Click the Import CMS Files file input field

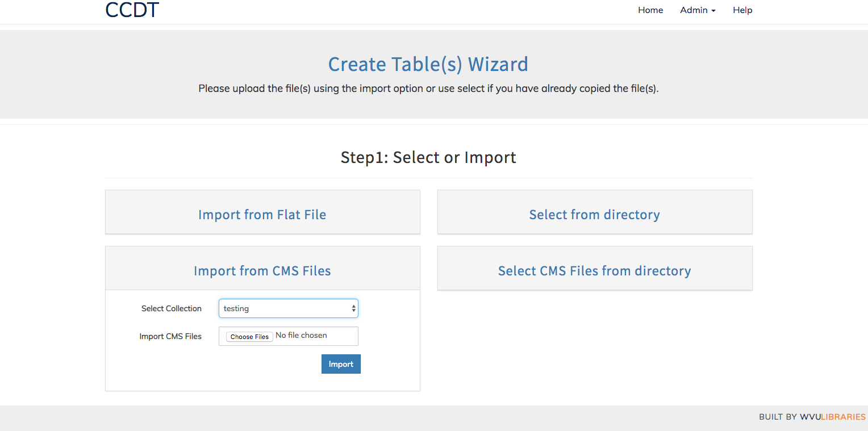288,336
